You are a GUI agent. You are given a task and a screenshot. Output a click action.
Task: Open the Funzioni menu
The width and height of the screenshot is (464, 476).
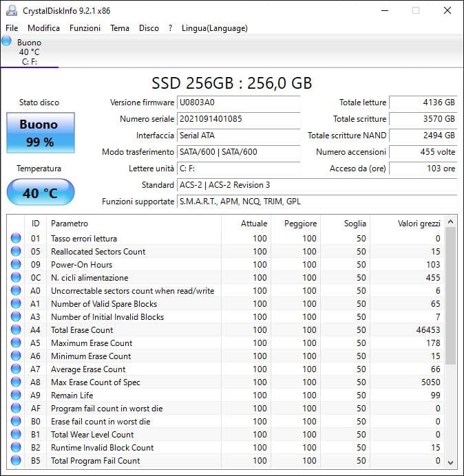click(85, 28)
